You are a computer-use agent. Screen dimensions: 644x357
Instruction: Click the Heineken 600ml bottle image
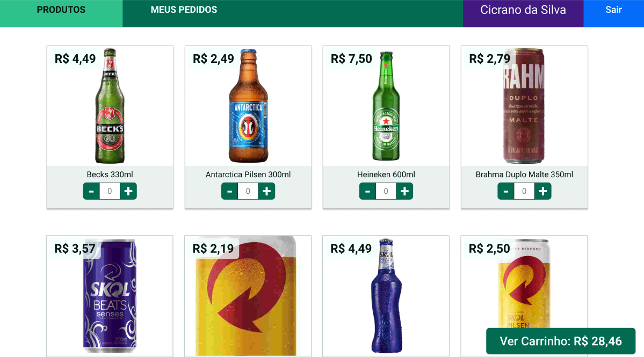tap(386, 106)
